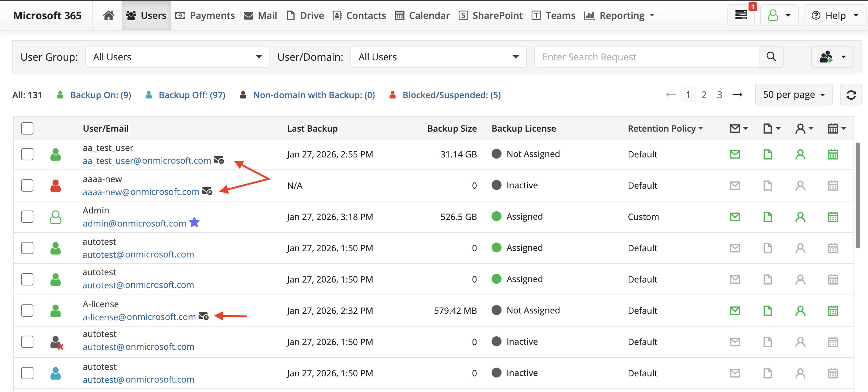Open the User Group dropdown
The image size is (868, 392).
coord(178,57)
